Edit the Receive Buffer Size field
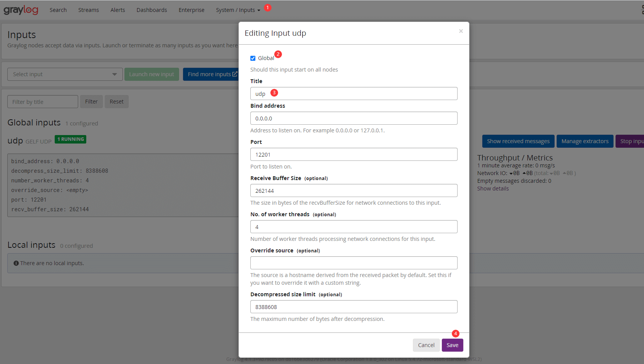This screenshot has height=364, width=644. [354, 190]
